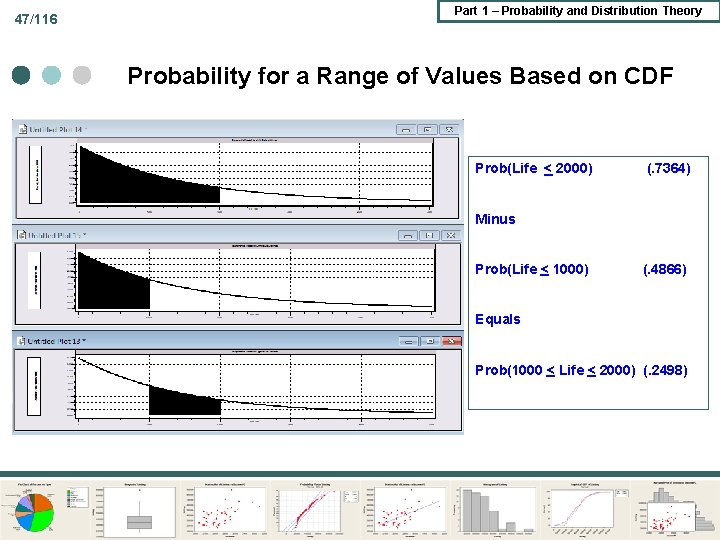Screen dimensions: 720x540
Task: Minimize the Untitled Plot 13 window
Action: point(409,341)
